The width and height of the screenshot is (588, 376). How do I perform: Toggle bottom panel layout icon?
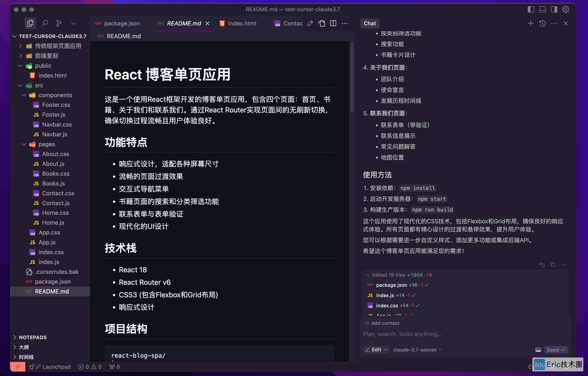542,9
